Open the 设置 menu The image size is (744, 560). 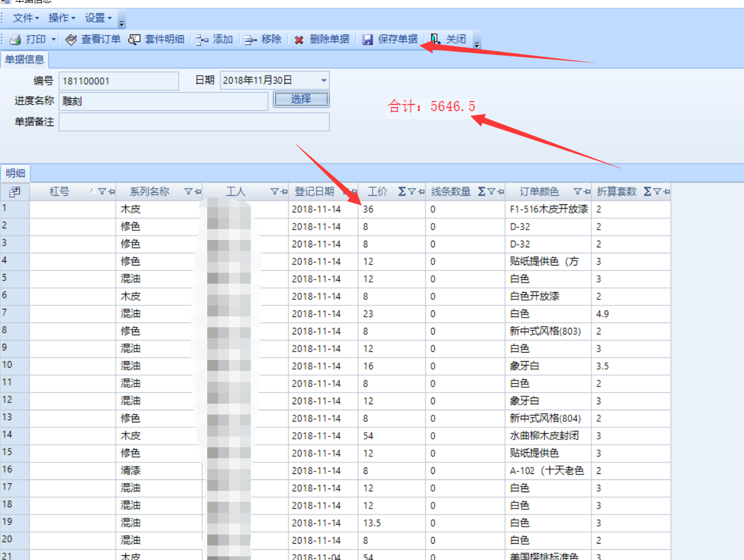[x=98, y=18]
